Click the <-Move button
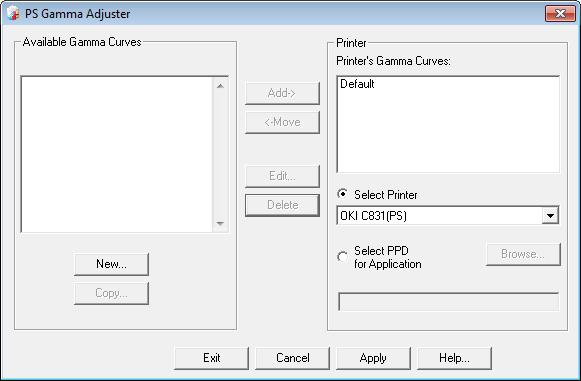The width and height of the screenshot is (581, 381). click(x=282, y=122)
